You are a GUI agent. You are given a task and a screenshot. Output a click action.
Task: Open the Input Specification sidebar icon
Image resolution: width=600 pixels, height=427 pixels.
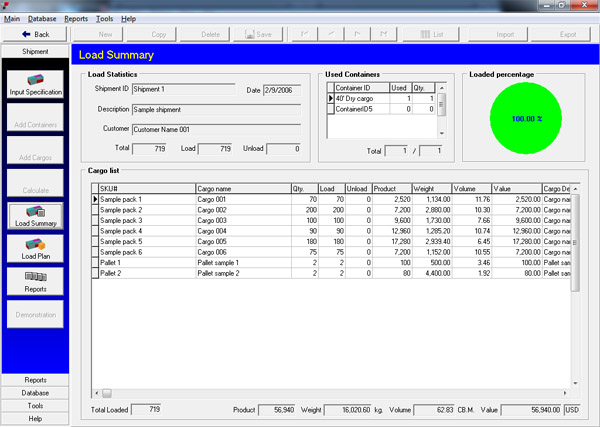tap(35, 84)
